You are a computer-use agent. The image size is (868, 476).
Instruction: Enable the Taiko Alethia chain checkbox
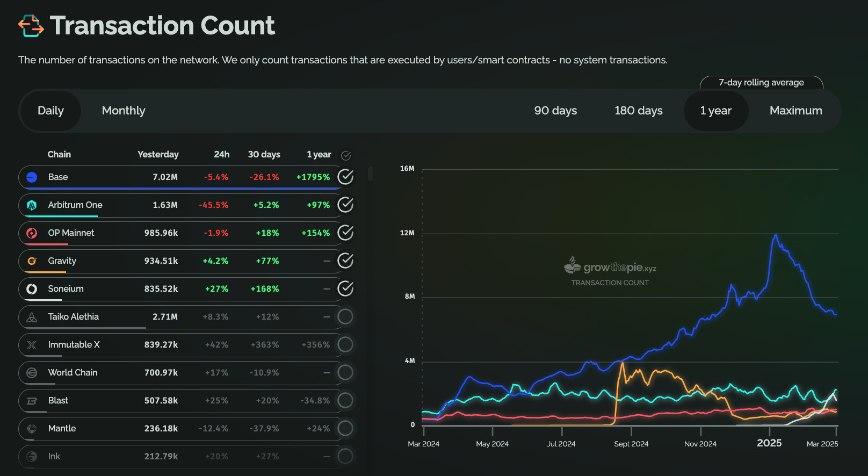[345, 316]
